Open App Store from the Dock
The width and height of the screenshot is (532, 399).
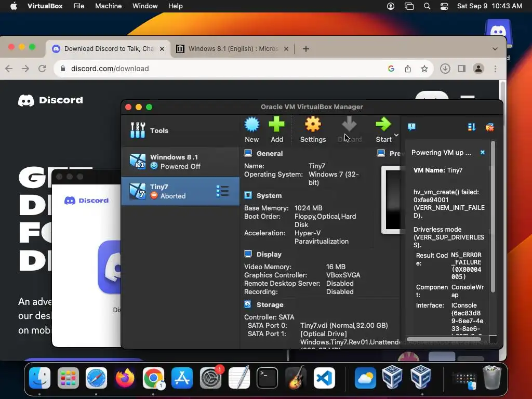coord(182,378)
